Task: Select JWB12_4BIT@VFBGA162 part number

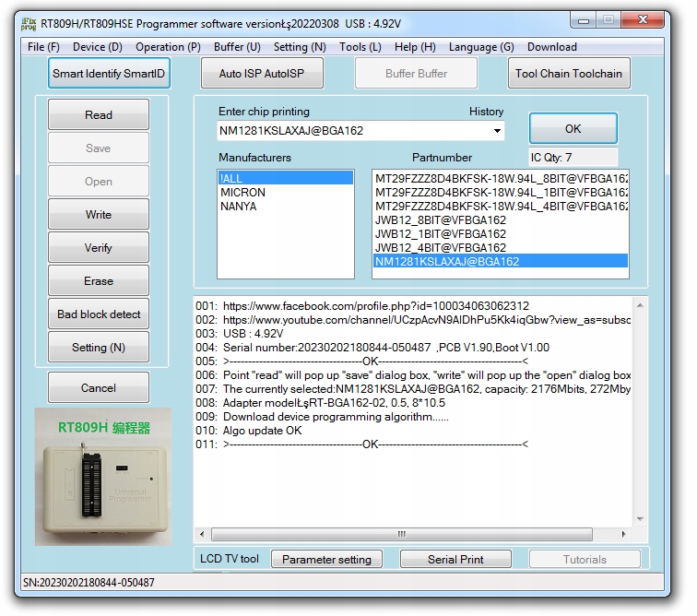Action: pyautogui.click(x=501, y=247)
